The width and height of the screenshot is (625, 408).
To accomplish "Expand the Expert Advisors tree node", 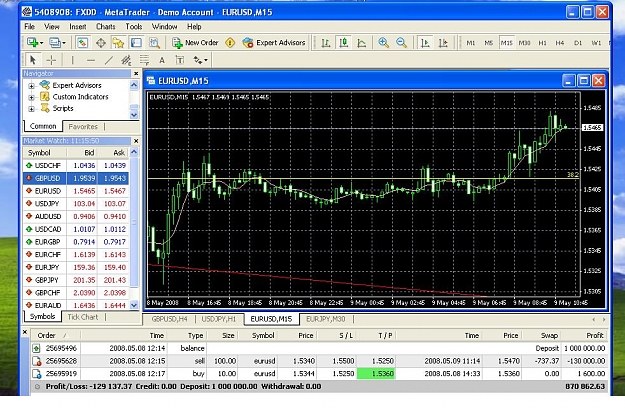I will coord(31,86).
